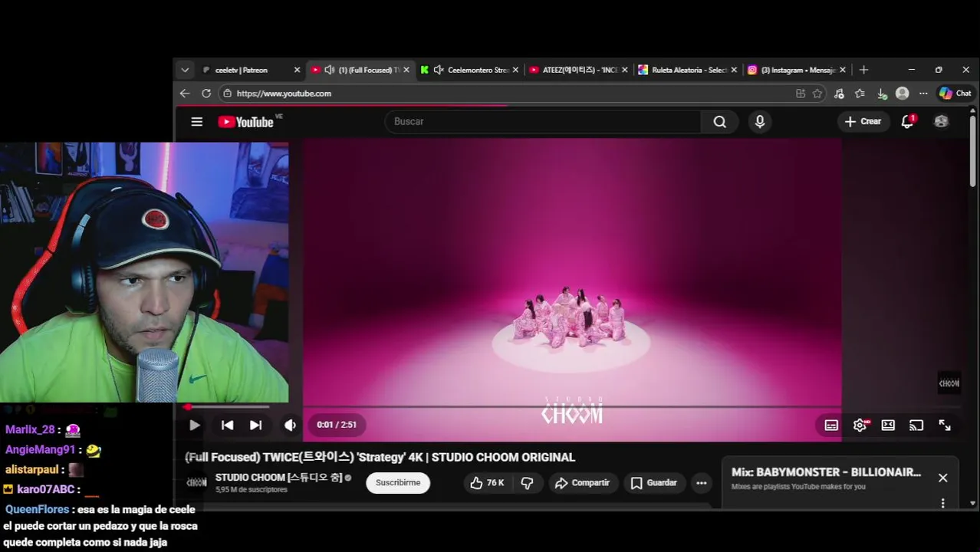Open STUDIO CHOOM channel name link
980x552 pixels.
pyautogui.click(x=278, y=478)
